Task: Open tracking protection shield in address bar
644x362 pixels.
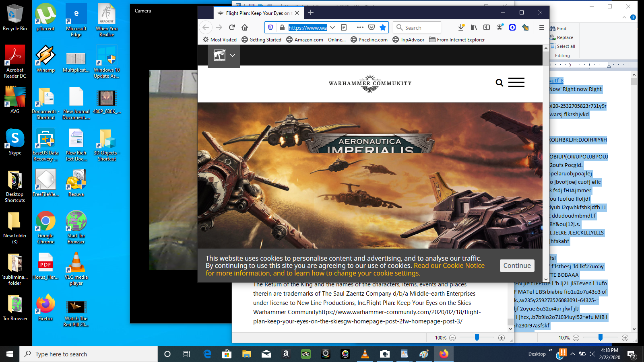Action: point(270,27)
